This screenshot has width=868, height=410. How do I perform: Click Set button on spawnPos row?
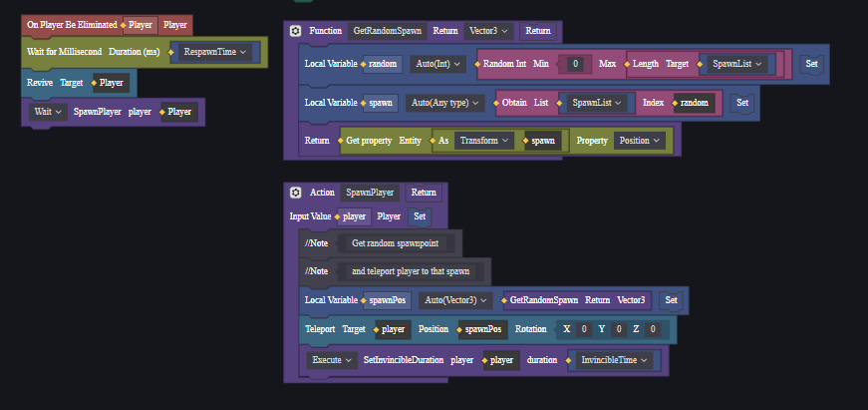click(x=671, y=299)
